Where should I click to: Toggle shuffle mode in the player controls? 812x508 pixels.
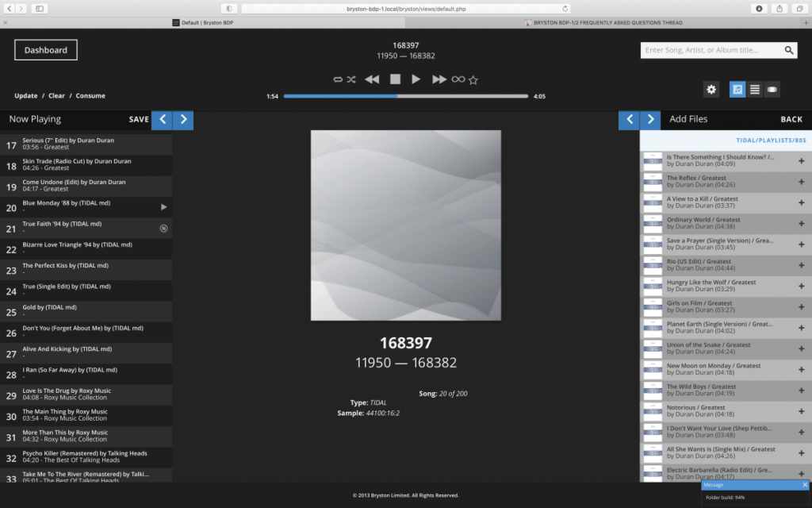[x=351, y=79]
